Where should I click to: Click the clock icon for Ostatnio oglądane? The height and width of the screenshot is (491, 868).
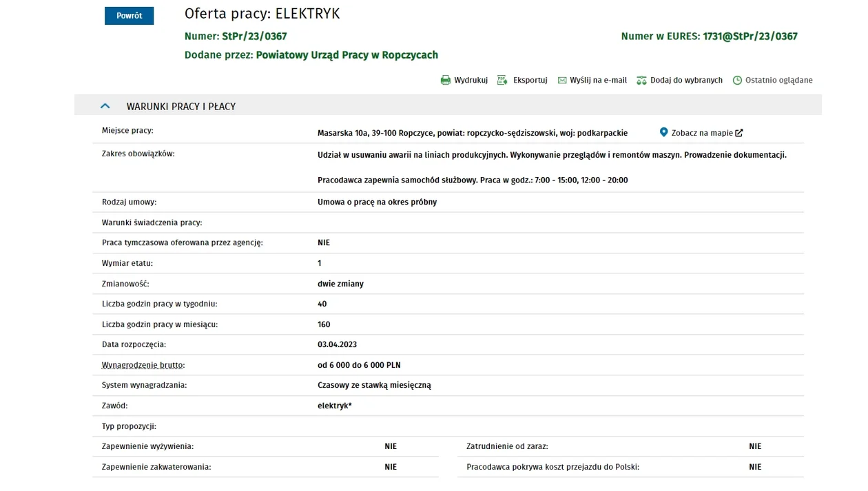tap(737, 81)
